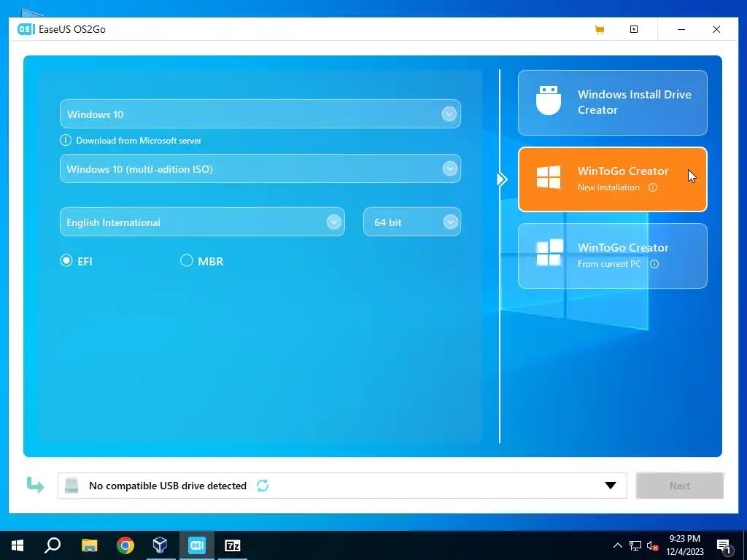Switch to the OS2Go taskbar icon
Screen dimensions: 747x560
[197, 545]
